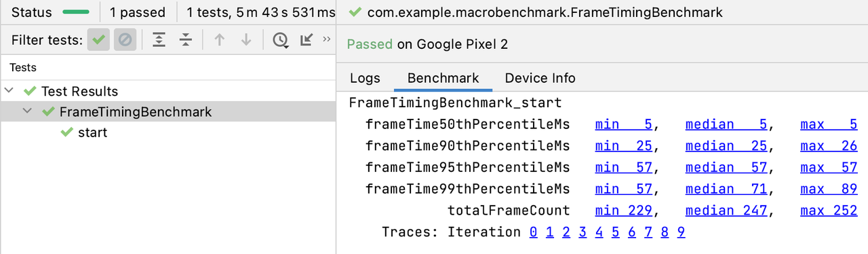Open frameTime99thPercentileMs max 89 link
The width and height of the screenshot is (868, 254).
coord(829,189)
